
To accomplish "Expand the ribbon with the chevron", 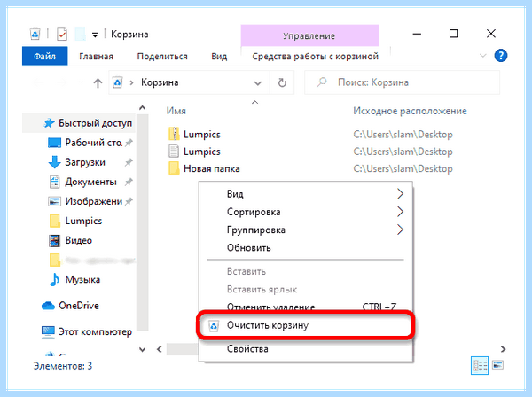I will [x=482, y=56].
